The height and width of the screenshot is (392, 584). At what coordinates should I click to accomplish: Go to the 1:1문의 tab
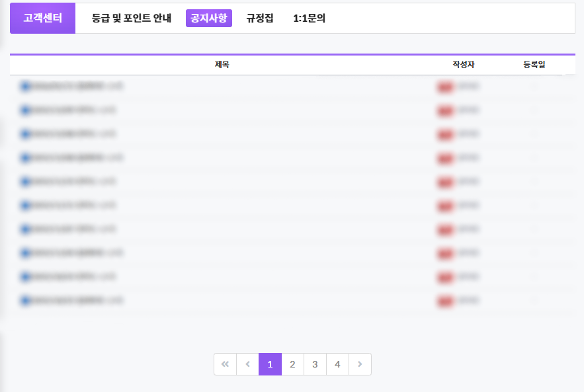(309, 19)
